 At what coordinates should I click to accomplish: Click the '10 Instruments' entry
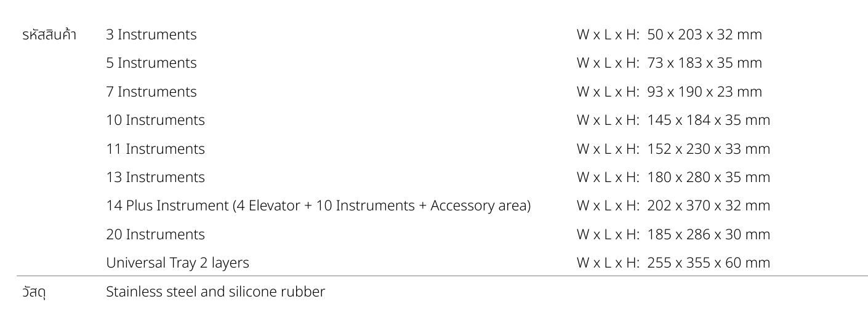point(155,120)
